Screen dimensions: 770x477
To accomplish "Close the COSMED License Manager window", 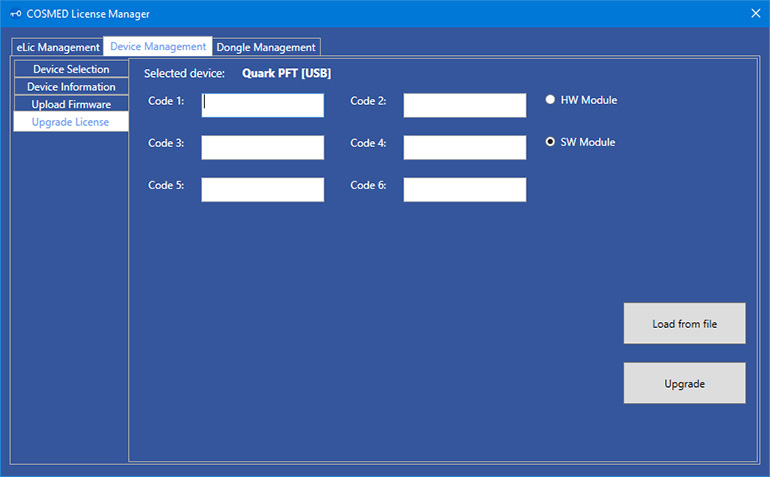I will click(755, 13).
